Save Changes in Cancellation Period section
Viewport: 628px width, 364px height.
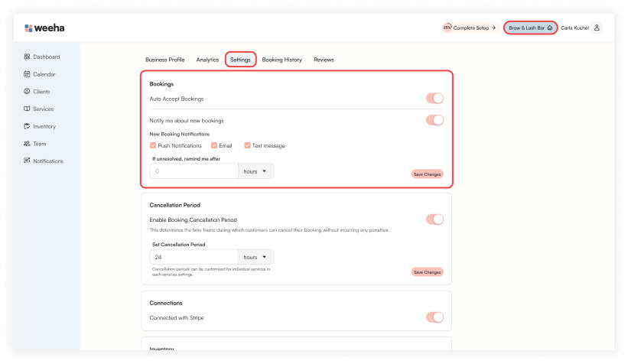(x=427, y=272)
